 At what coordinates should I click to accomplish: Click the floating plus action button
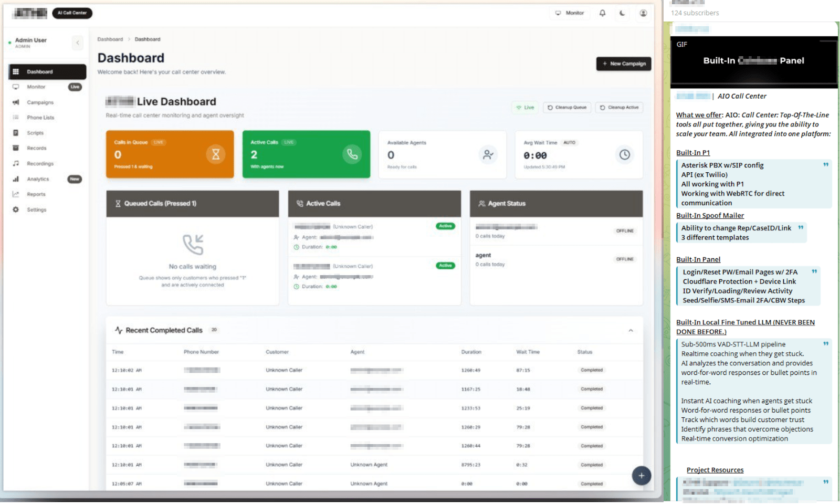point(641,476)
